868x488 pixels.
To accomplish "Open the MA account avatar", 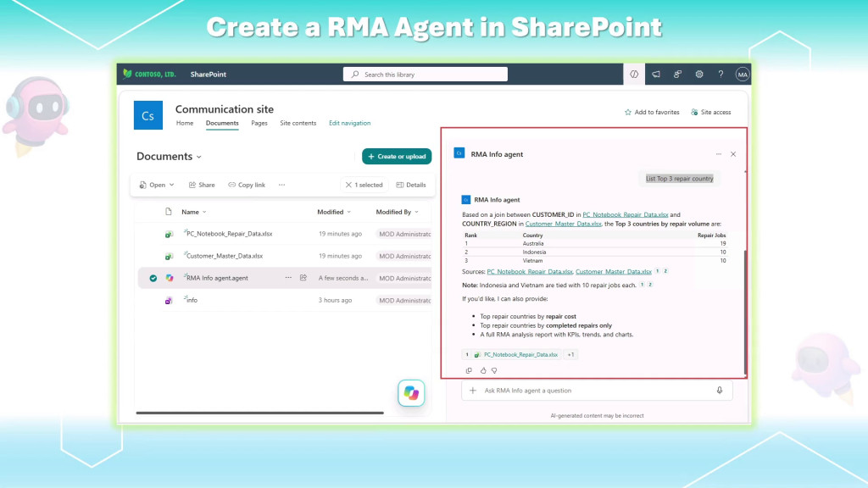I will [x=743, y=75].
